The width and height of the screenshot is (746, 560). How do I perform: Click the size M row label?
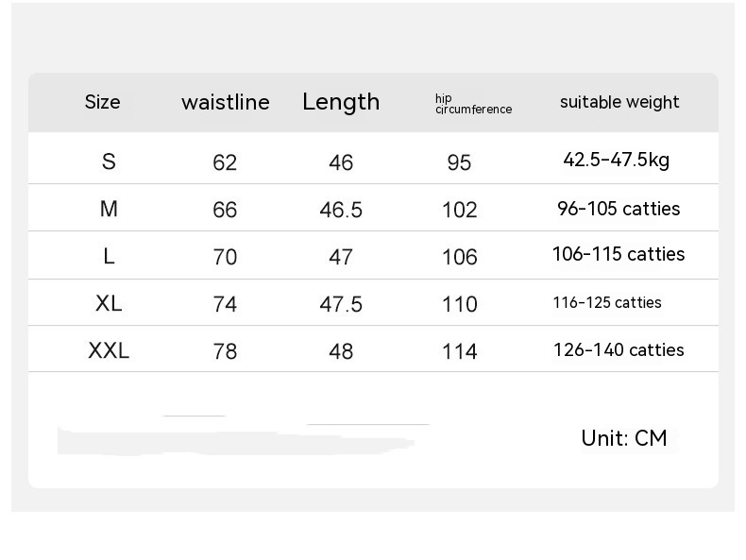point(109,209)
